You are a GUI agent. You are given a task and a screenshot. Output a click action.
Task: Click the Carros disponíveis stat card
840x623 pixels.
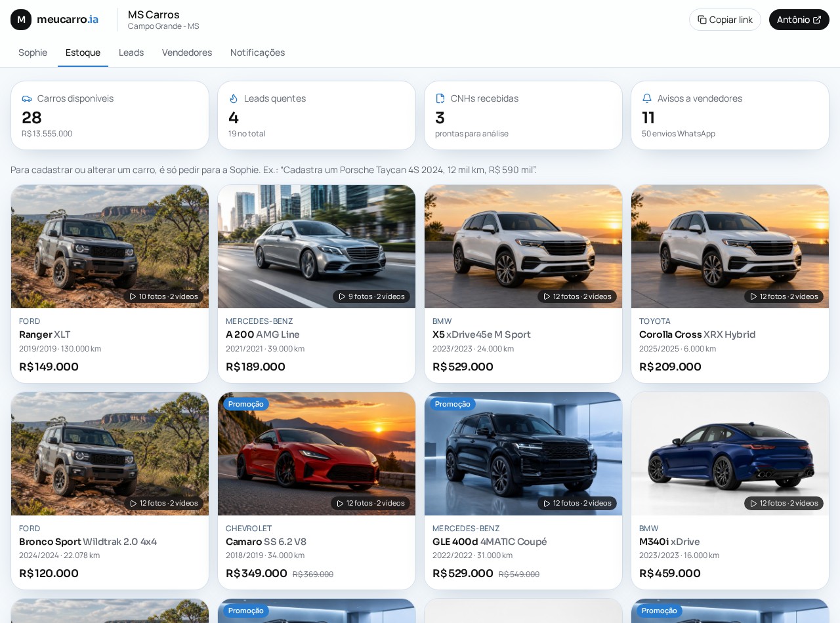pos(110,115)
